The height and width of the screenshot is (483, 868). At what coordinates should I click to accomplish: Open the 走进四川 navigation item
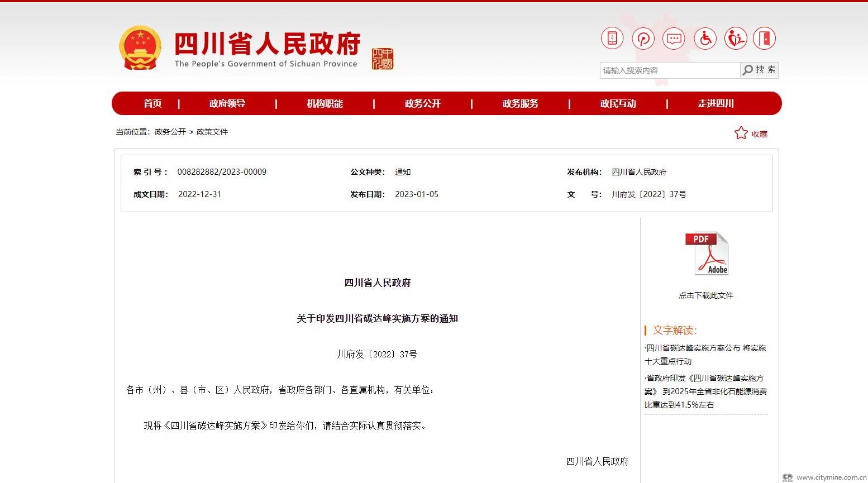[x=716, y=103]
